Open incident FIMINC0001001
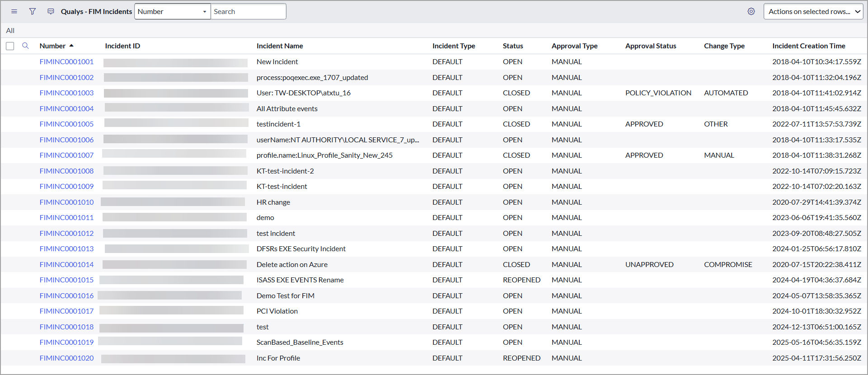 [66, 62]
